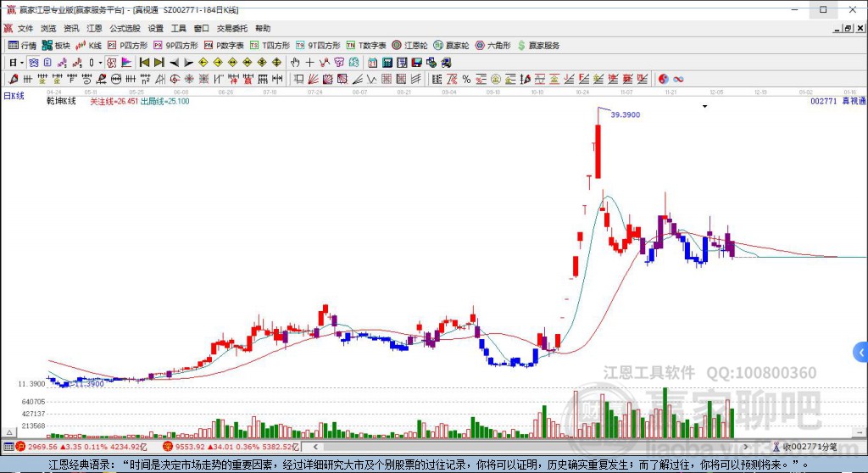The image size is (868, 473).
Task: Select the angle lines drawing tool
Action: pyautogui.click(x=358, y=79)
